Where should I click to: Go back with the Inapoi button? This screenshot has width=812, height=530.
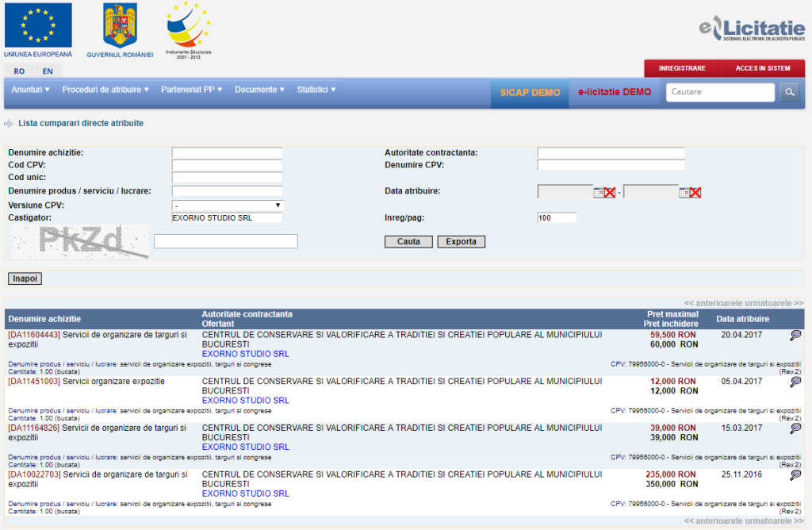coord(25,278)
